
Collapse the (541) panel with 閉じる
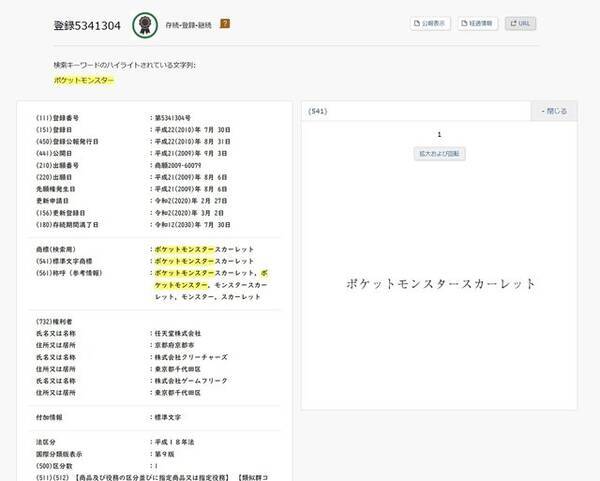coord(554,110)
